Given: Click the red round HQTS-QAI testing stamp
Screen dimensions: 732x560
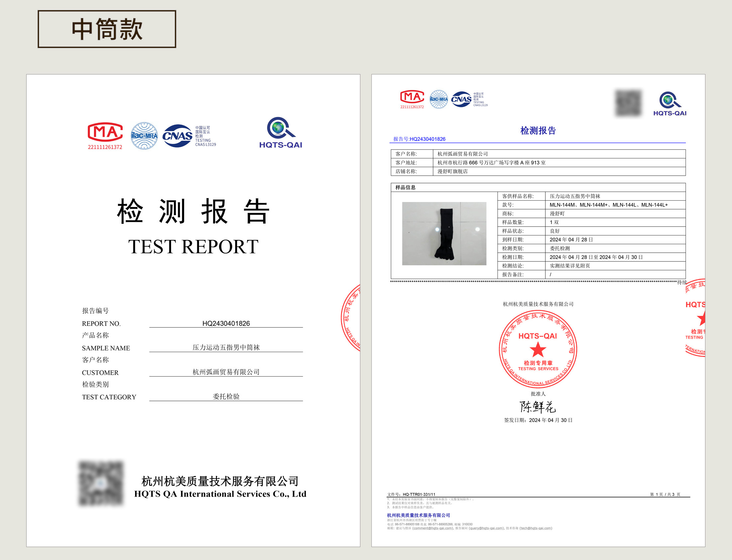Looking at the screenshot, I should pyautogui.click(x=538, y=349).
